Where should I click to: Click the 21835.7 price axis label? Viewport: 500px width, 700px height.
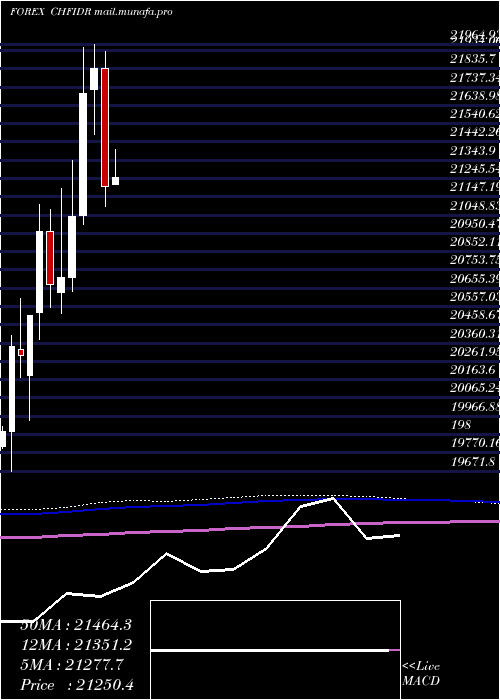coord(474,58)
